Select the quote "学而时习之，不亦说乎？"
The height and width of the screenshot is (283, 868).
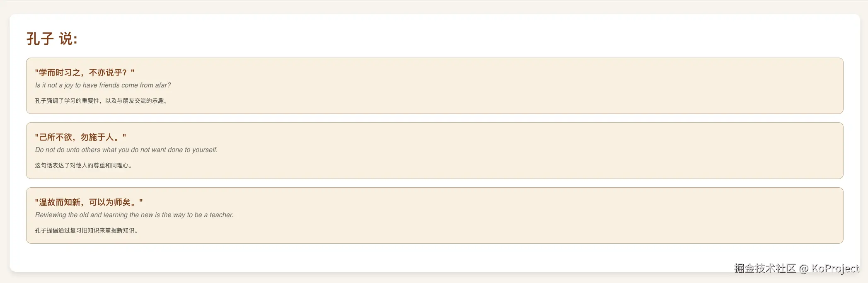pos(85,73)
